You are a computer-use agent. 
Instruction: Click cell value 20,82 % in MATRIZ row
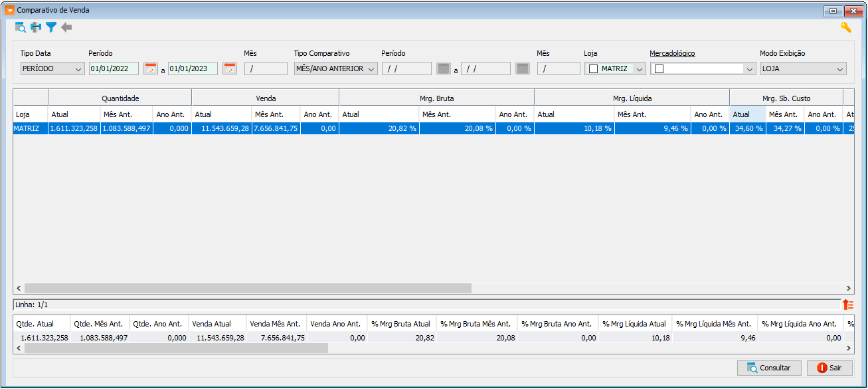tap(379, 128)
